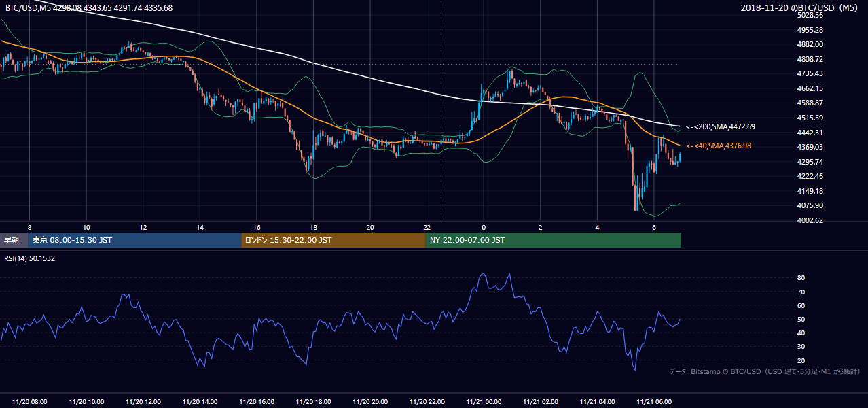Click price axis value 4735.43
This screenshot has height=408, width=868.
tap(810, 73)
